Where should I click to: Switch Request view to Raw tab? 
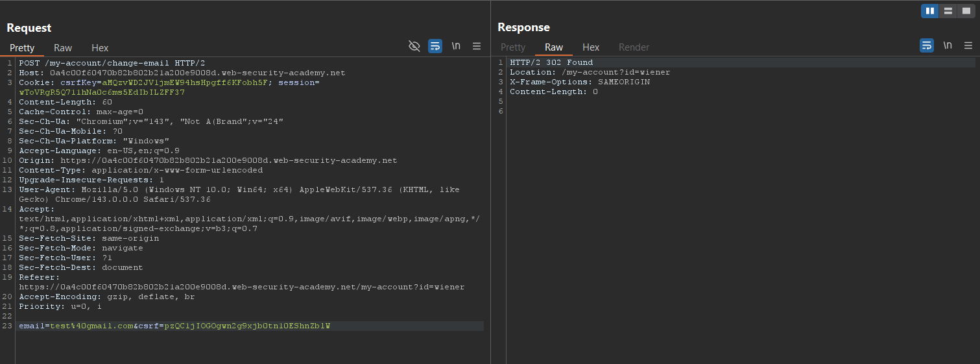(63, 48)
